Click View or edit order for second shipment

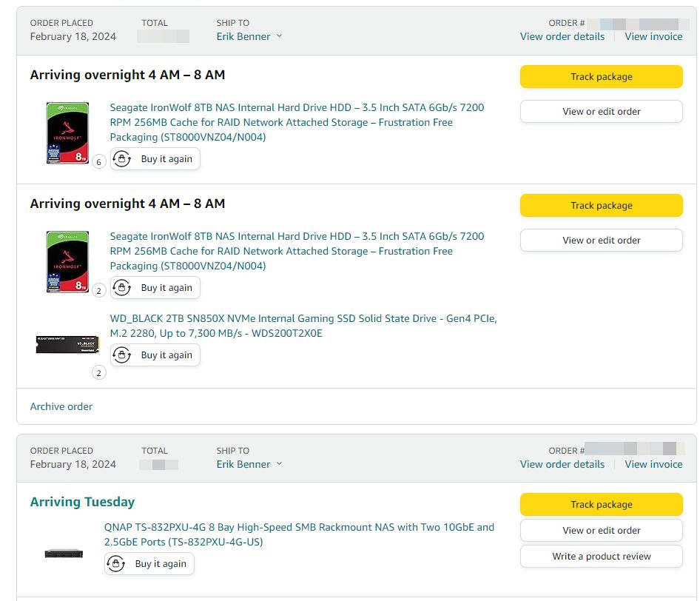(601, 241)
